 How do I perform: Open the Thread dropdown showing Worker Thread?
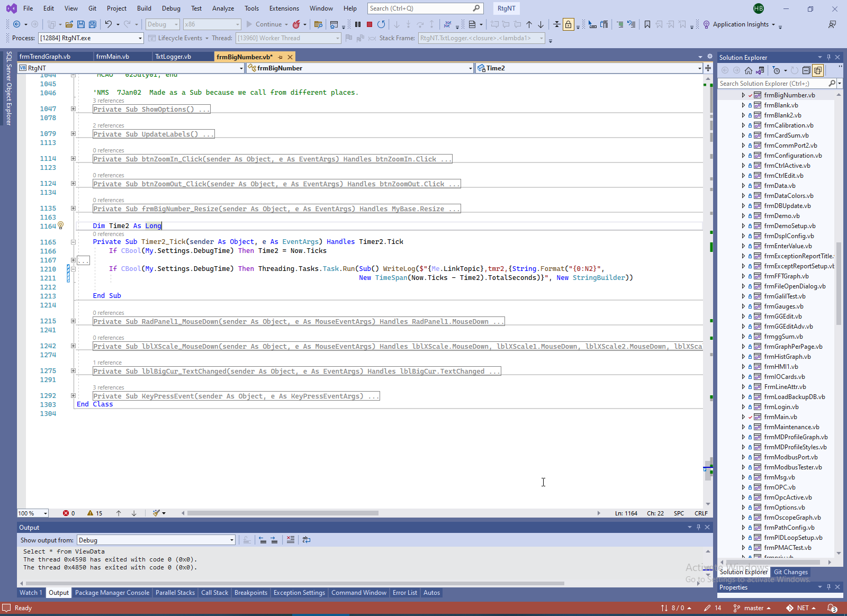tap(288, 38)
